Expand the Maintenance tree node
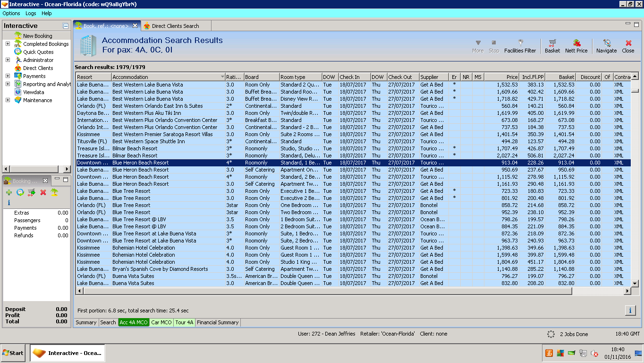The height and width of the screenshot is (363, 644). tap(8, 100)
